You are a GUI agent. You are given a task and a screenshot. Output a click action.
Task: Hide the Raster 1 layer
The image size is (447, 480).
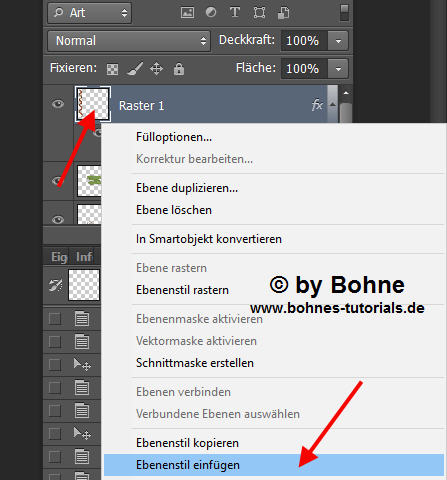[58, 104]
